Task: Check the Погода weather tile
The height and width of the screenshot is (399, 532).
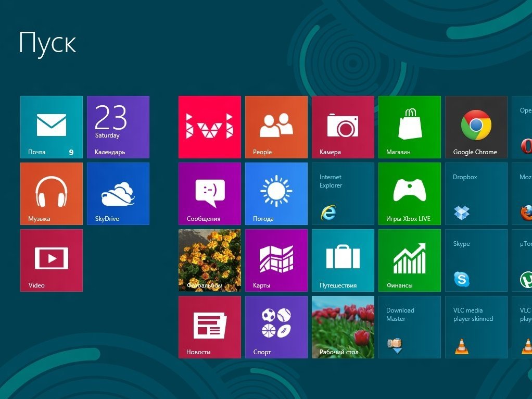Action: tap(276, 194)
